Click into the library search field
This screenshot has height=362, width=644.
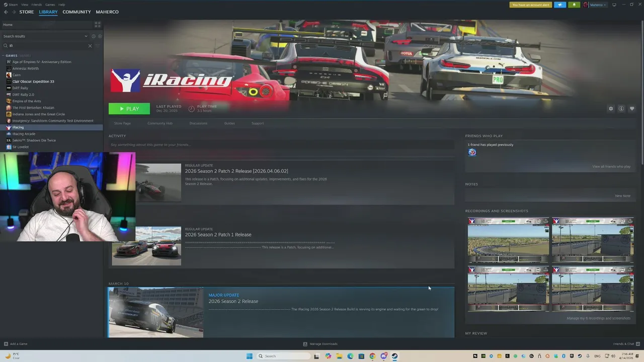click(x=48, y=46)
